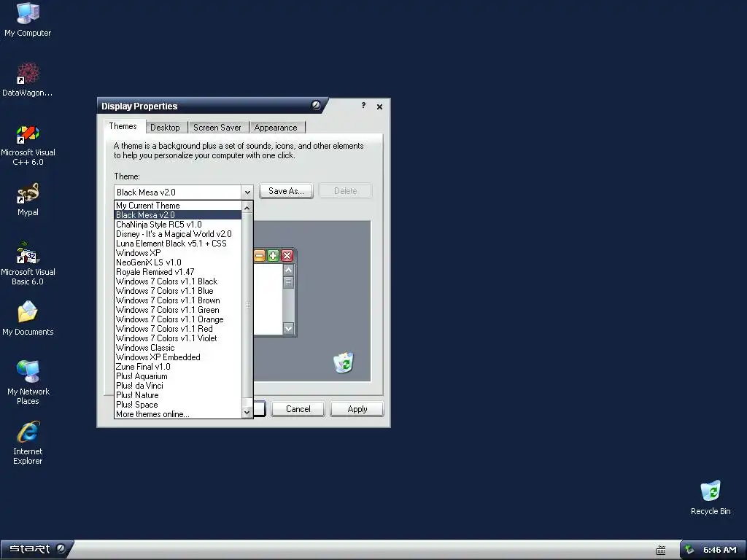This screenshot has height=560, width=747.
Task: Click the red close button in preview
Action: click(x=287, y=256)
